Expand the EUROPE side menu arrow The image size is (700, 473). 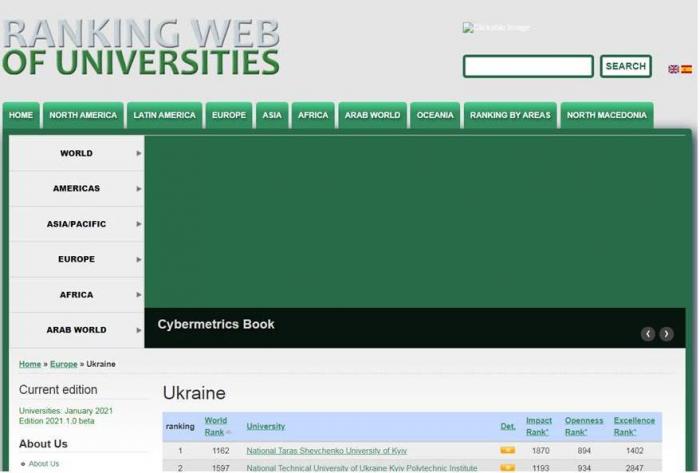coord(139,259)
